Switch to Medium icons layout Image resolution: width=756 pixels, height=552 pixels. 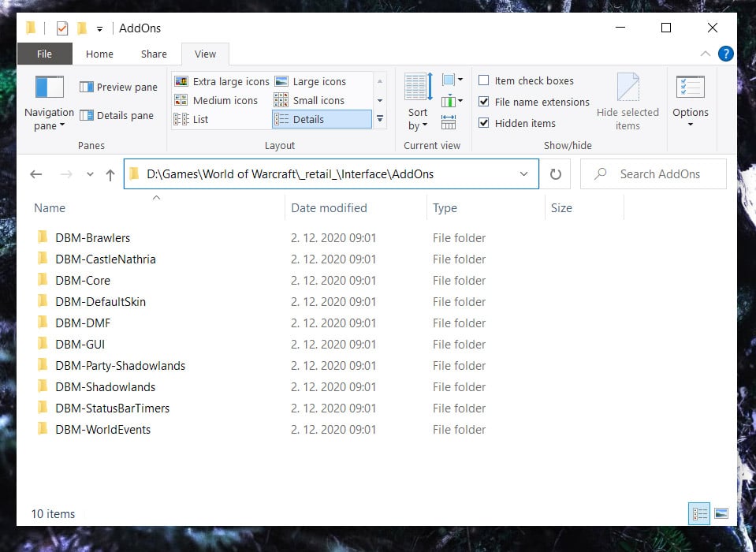[x=216, y=100]
